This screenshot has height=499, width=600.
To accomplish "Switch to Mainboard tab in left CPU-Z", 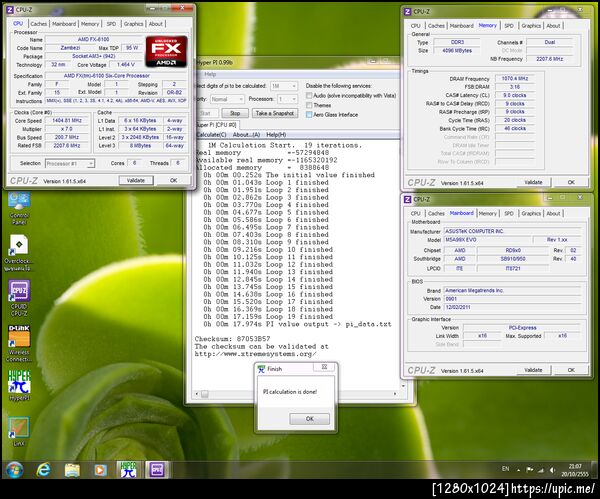I will coord(64,24).
